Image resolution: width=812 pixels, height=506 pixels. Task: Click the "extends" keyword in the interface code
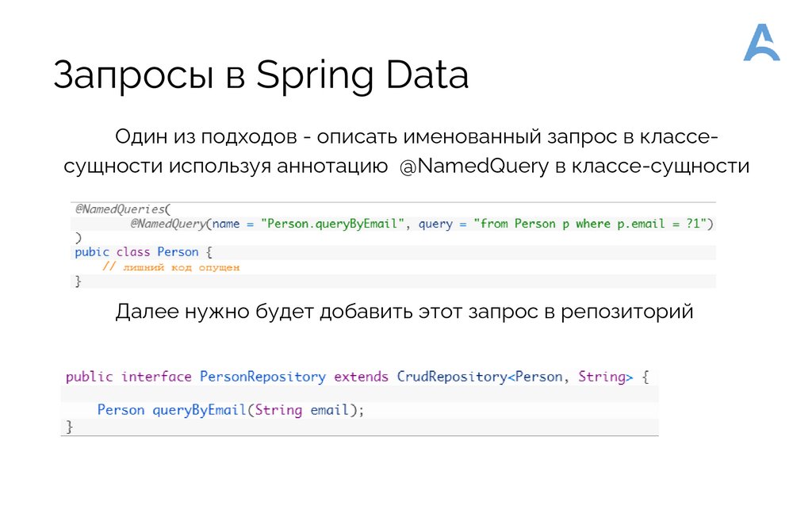(x=361, y=377)
